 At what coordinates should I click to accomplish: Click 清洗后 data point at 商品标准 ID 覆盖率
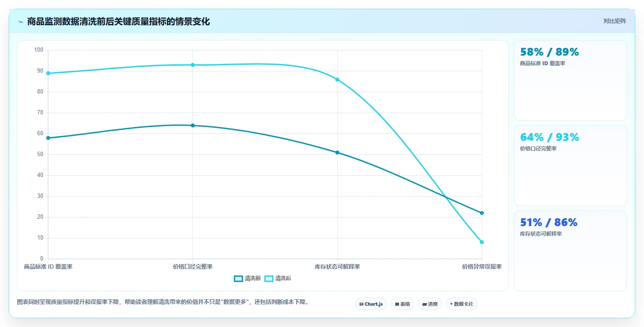tap(48, 73)
